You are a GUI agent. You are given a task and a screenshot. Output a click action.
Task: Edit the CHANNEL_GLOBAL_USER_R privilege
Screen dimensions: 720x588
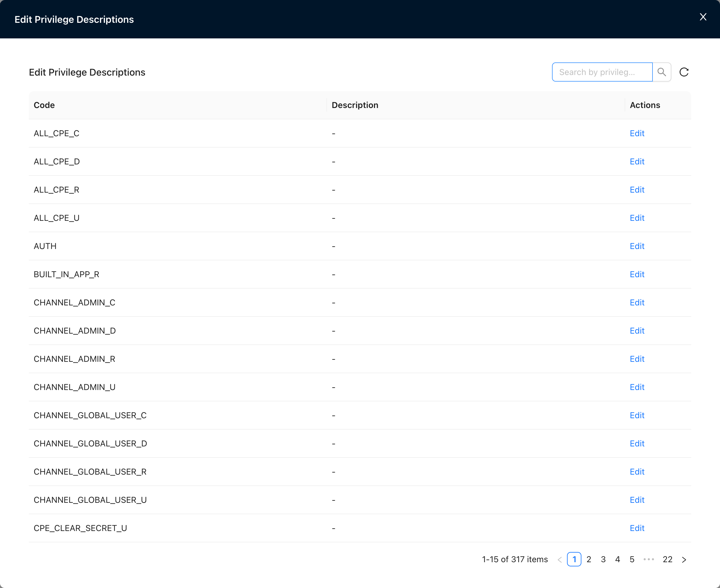click(637, 472)
